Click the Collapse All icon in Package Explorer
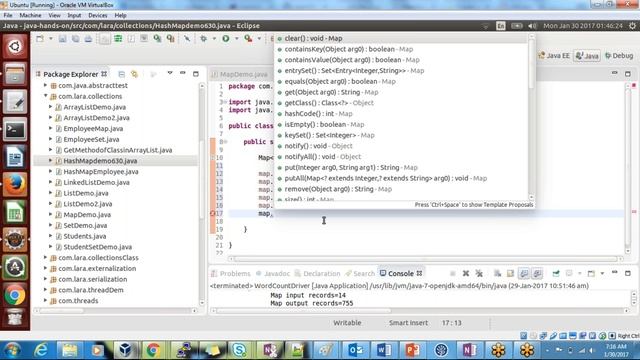 [121, 74]
